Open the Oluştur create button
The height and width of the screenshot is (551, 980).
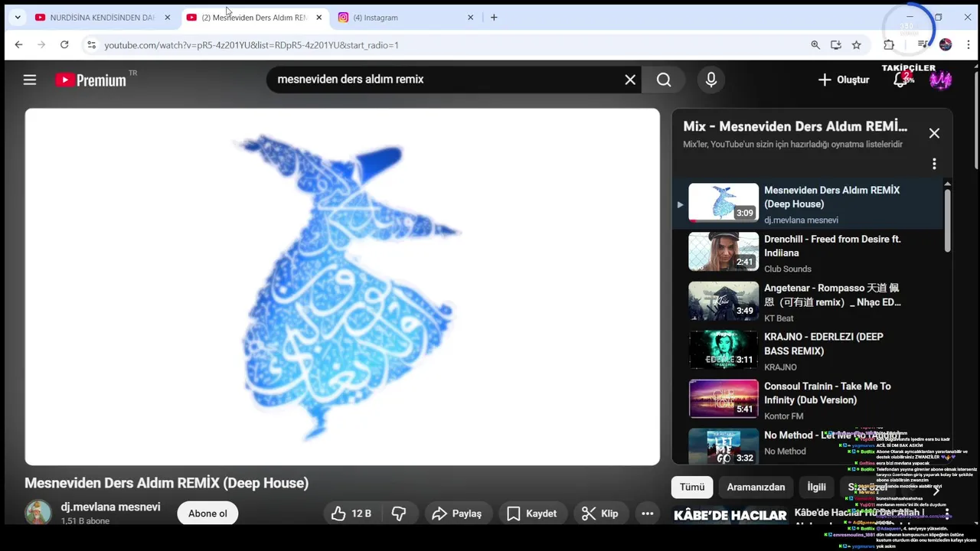click(x=844, y=80)
